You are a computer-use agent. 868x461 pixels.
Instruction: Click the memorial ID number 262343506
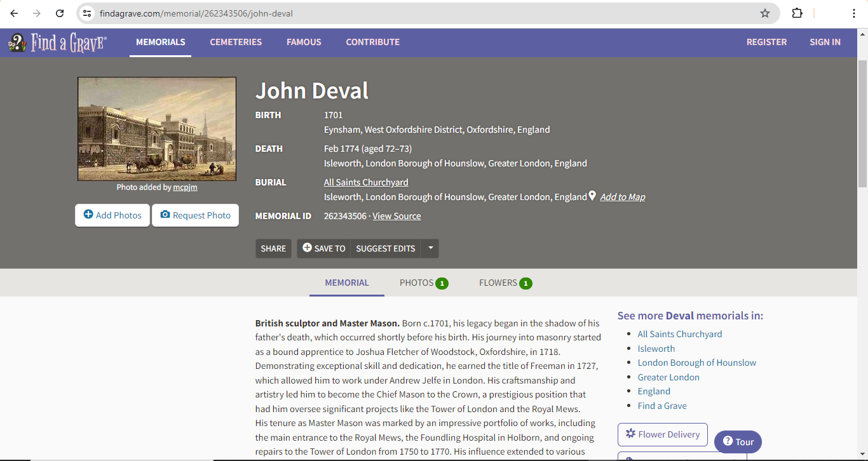pyautogui.click(x=345, y=216)
